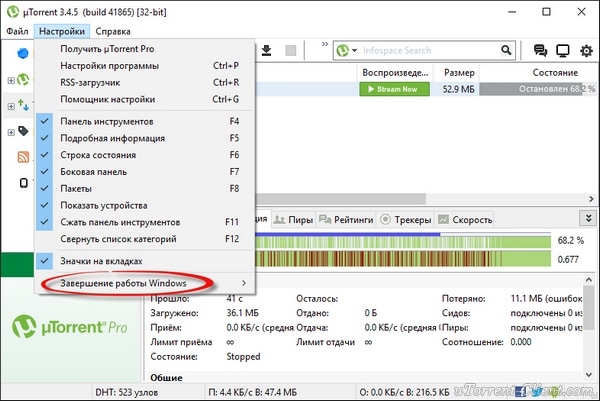Select Получить µTorrent Pro menu entry
Image resolution: width=600 pixels, height=401 pixels.
[x=144, y=49]
